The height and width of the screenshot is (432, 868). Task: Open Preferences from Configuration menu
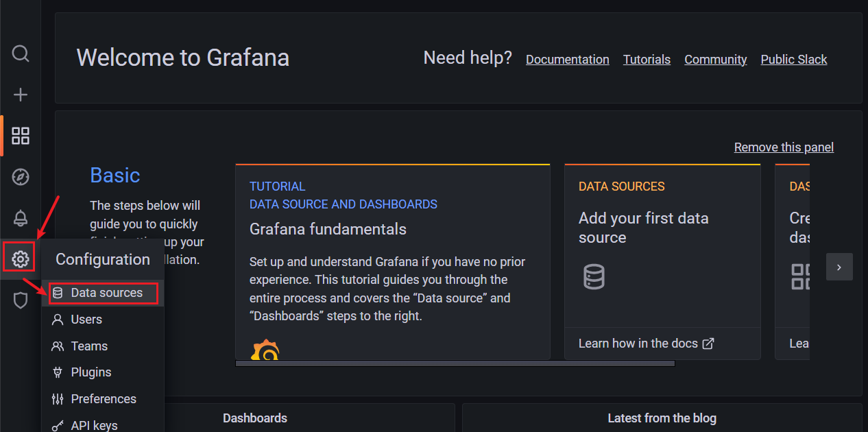[x=103, y=399]
